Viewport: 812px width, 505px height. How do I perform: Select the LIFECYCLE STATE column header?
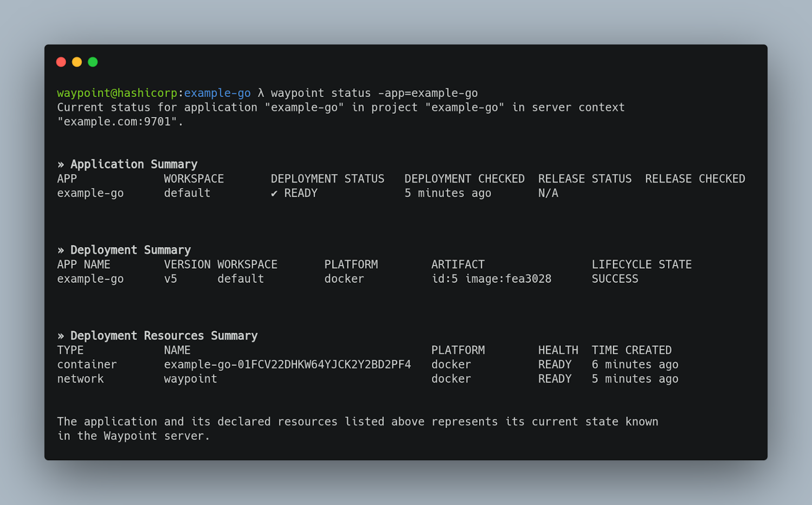click(641, 264)
